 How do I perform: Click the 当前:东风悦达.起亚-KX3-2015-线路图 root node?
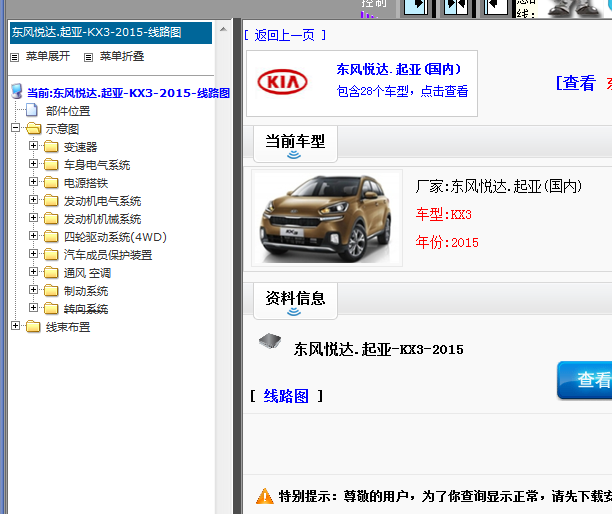[128, 93]
